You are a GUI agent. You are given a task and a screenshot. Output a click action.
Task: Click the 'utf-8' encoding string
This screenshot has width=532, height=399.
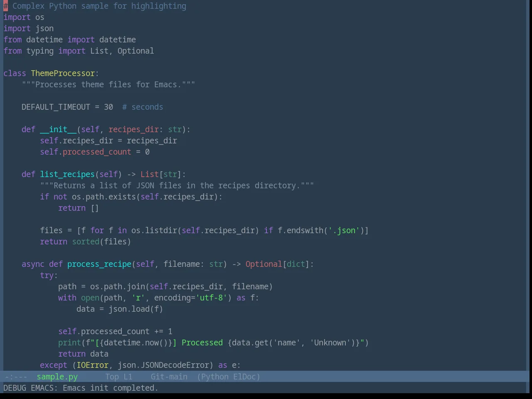[x=211, y=298]
